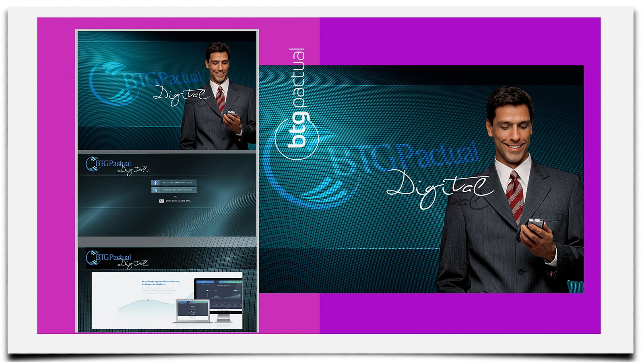Click the LinkedIn icon on signup button
644x362 pixels.
point(155,190)
